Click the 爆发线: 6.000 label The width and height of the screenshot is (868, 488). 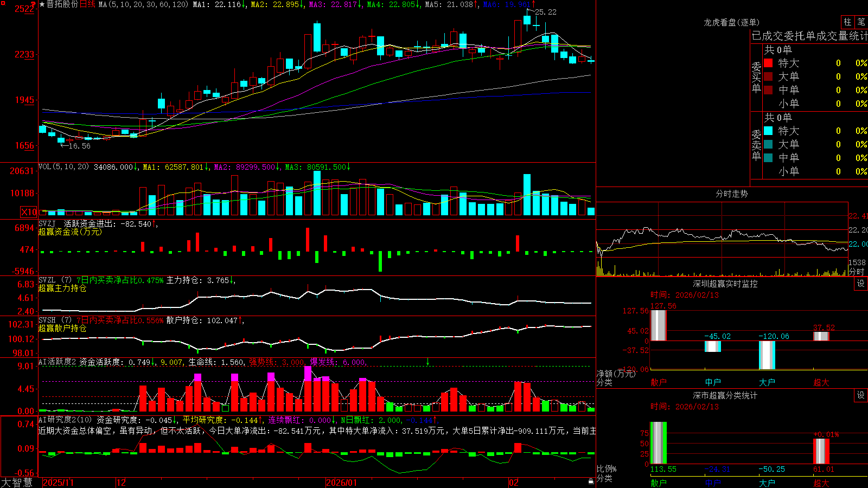pos(337,362)
